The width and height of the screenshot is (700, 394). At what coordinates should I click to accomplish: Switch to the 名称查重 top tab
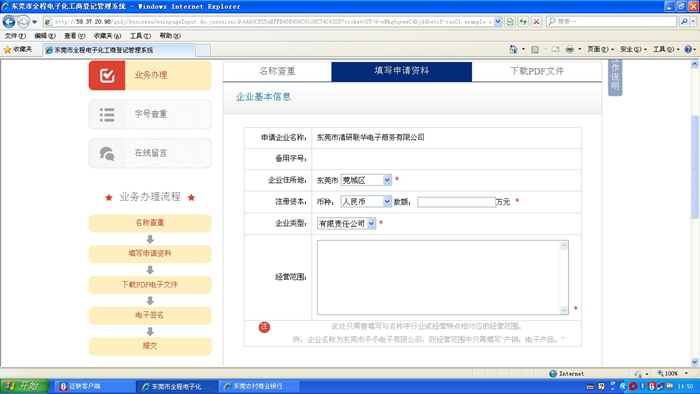[277, 71]
